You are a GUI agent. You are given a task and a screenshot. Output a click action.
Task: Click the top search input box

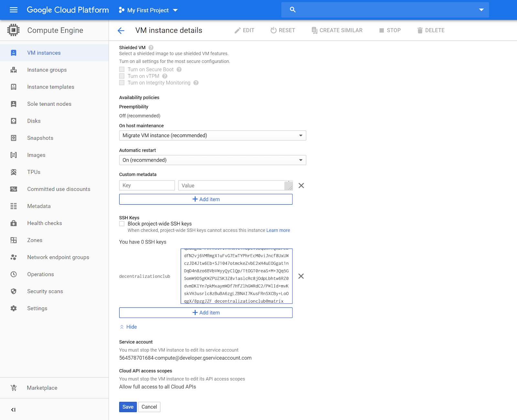click(x=385, y=10)
